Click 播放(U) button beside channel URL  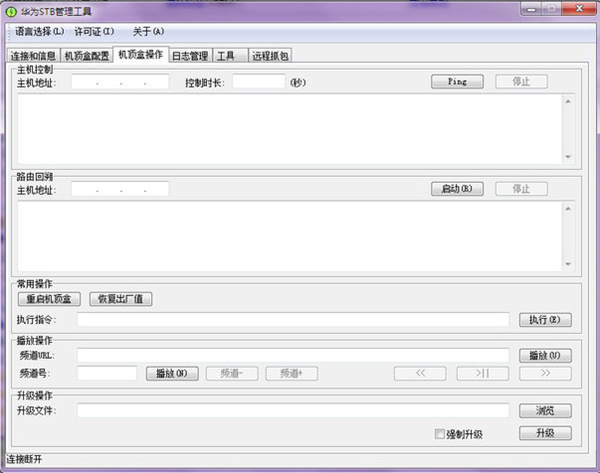pos(545,356)
